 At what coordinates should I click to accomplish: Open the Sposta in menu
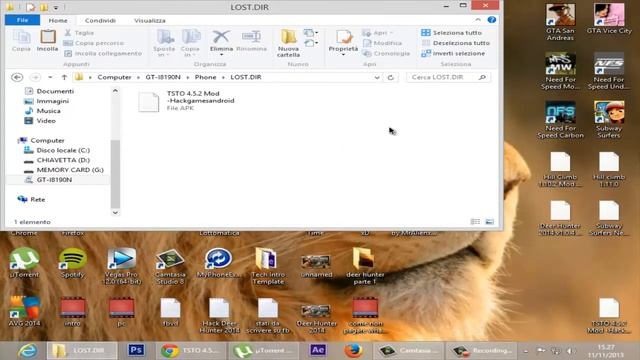(x=164, y=43)
